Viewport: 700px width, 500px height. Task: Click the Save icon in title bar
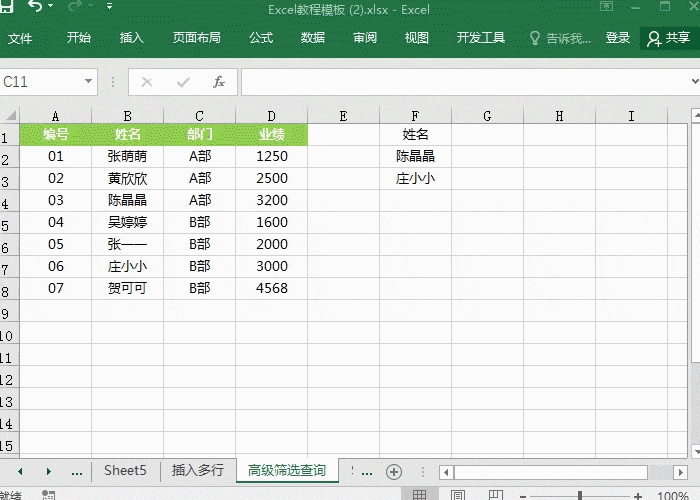(6, 6)
